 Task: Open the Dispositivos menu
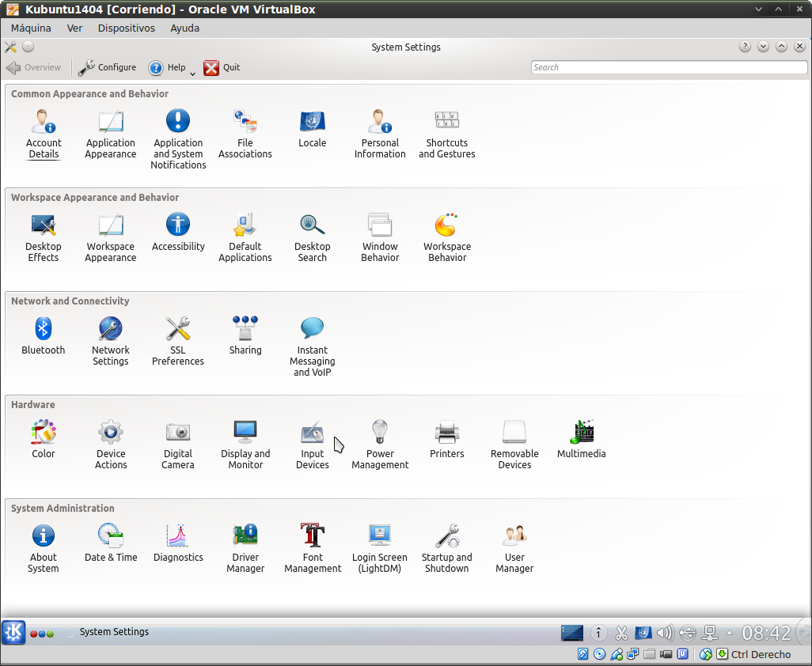(126, 28)
